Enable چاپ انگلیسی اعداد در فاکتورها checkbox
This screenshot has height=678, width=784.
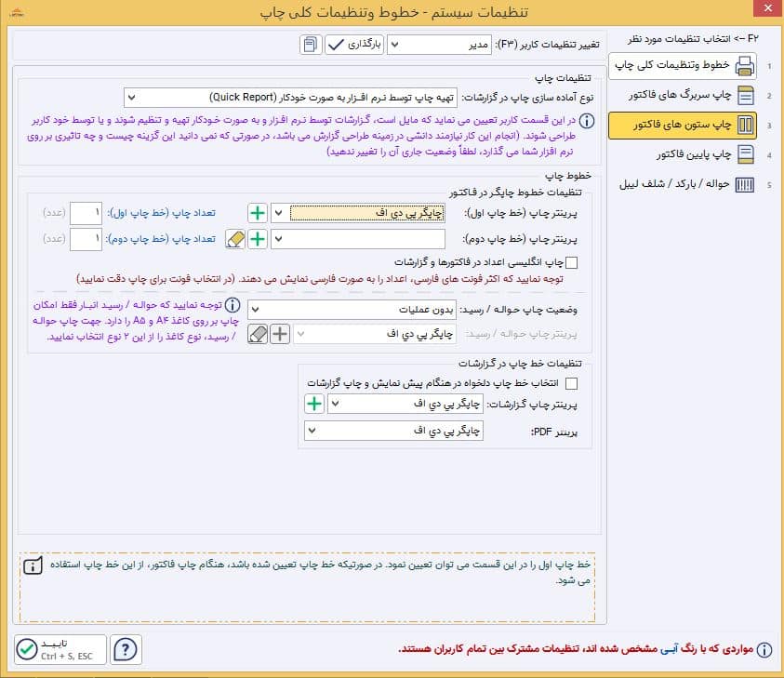(x=571, y=262)
